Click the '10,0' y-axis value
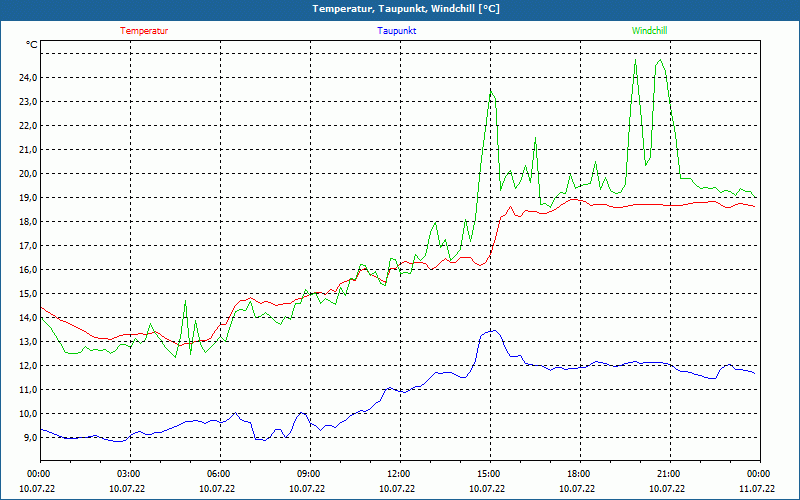This screenshot has width=800, height=500. [x=28, y=413]
